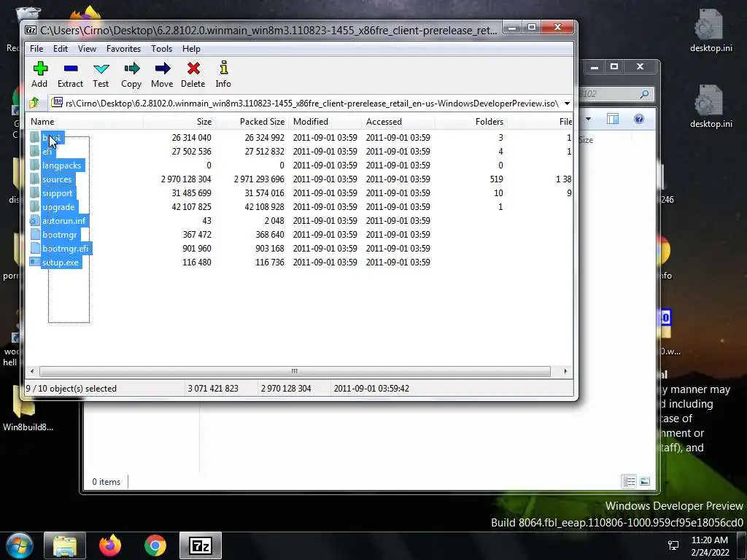The width and height of the screenshot is (747, 560).
Task: Click Explorer search magnifier icon
Action: point(644,94)
